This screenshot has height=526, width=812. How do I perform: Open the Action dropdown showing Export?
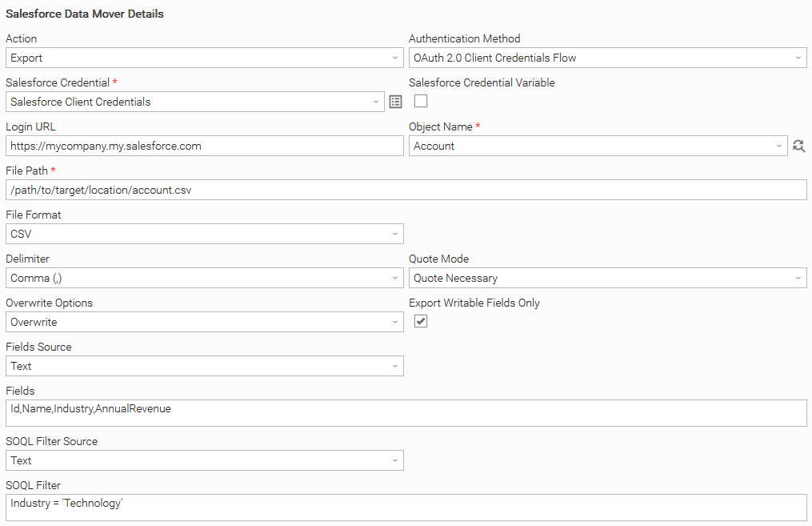point(205,58)
